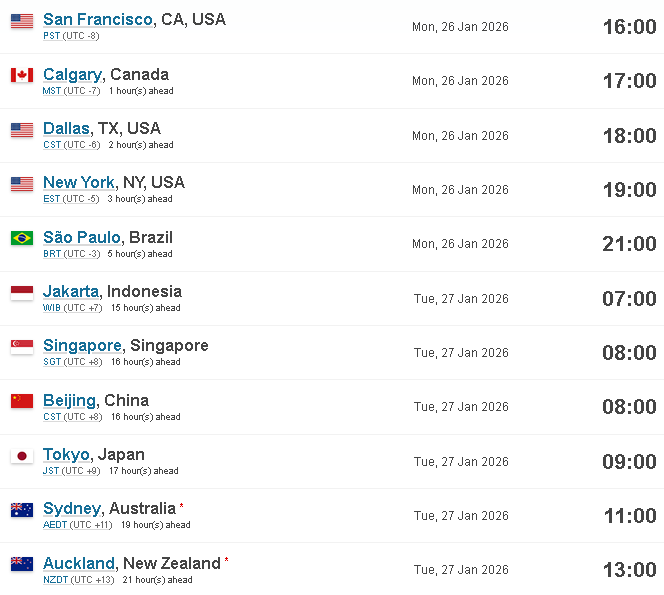This screenshot has height=595, width=664.
Task: Open the Auckland city link
Action: point(79,564)
